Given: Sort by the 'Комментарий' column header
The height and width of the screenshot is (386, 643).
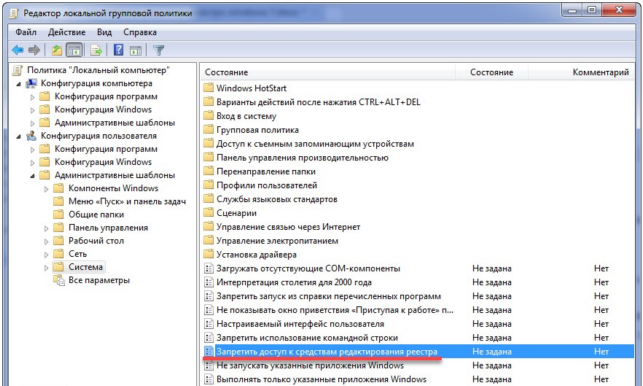Looking at the screenshot, I should 601,72.
